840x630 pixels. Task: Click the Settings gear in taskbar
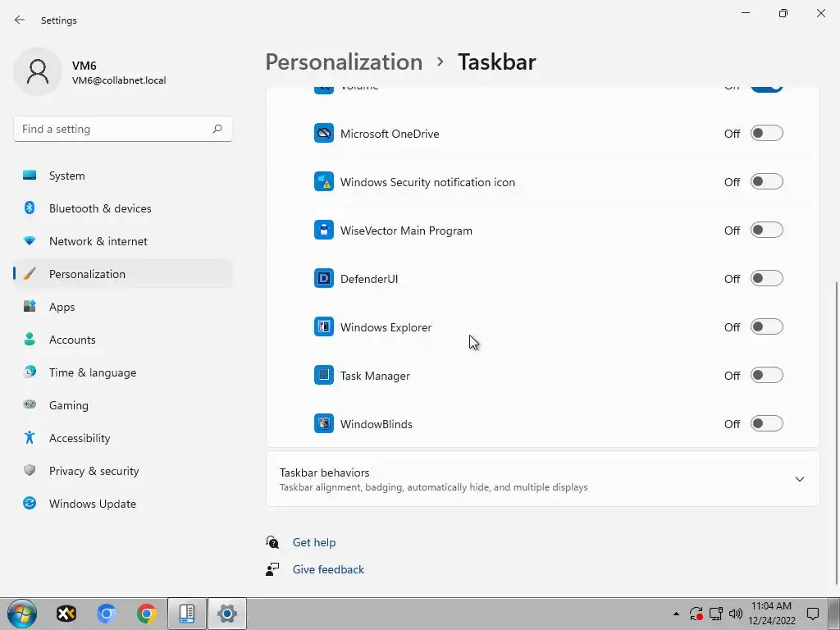tap(227, 614)
